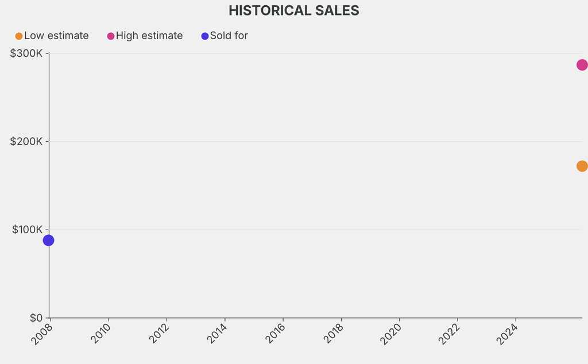588x364 pixels.
Task: Click the $300K y-axis label
Action: (x=26, y=53)
